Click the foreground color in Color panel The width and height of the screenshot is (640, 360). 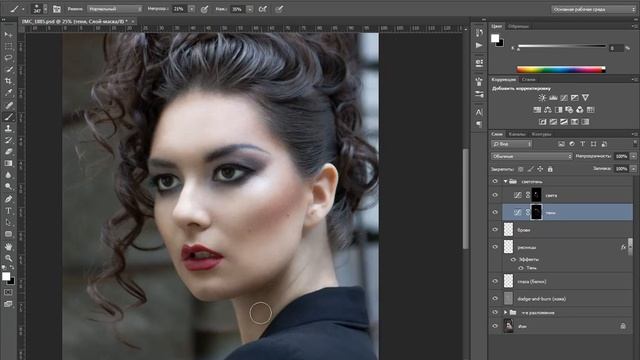(495, 38)
